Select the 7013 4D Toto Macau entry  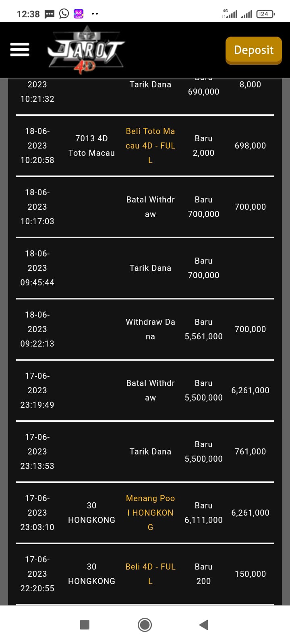(91, 145)
